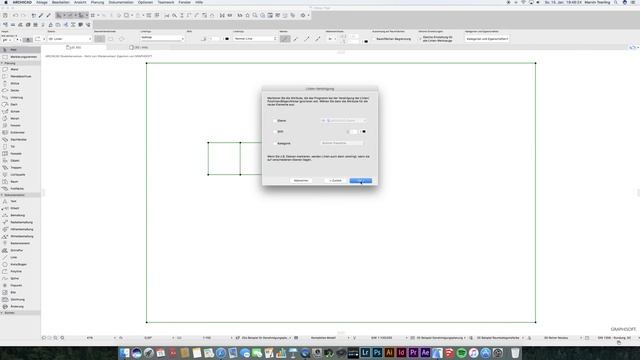Open the Ebene layer dropdown in dialog
Viewport: 640px width, 360px height.
[343, 121]
